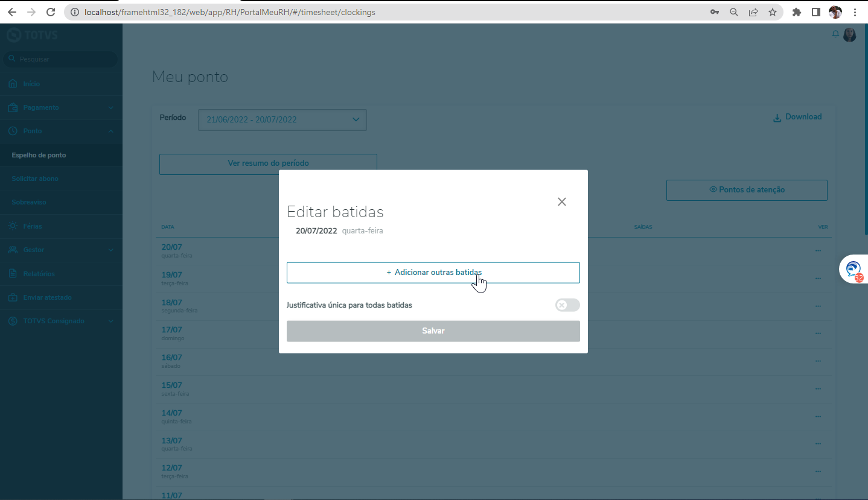Reload the browser page
This screenshot has width=868, height=500.
51,12
